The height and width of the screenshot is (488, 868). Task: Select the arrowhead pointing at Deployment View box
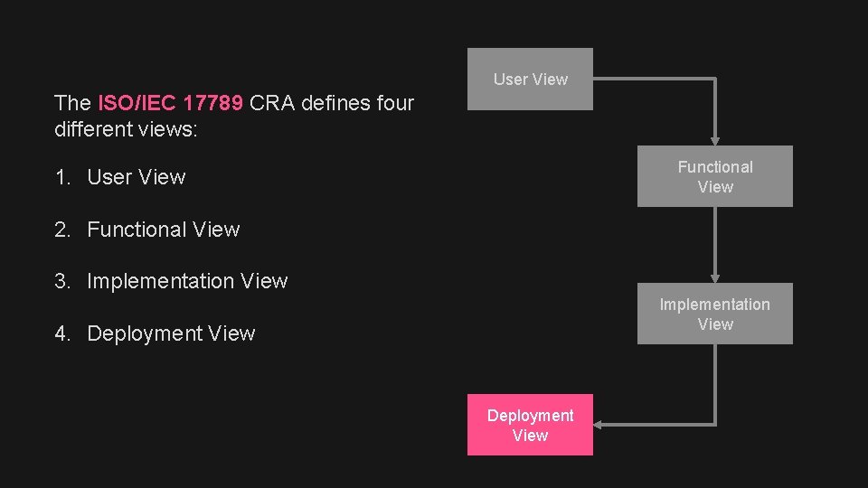pyautogui.click(x=600, y=424)
